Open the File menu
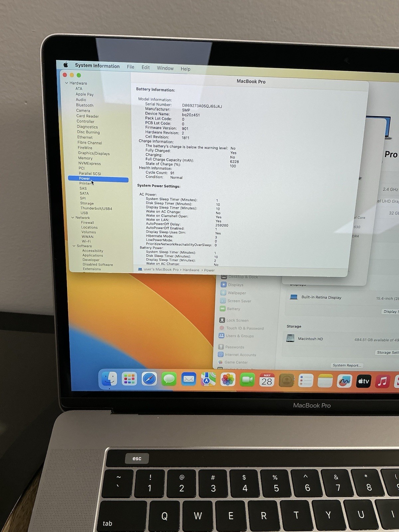The height and width of the screenshot is (532, 399). coord(131,67)
